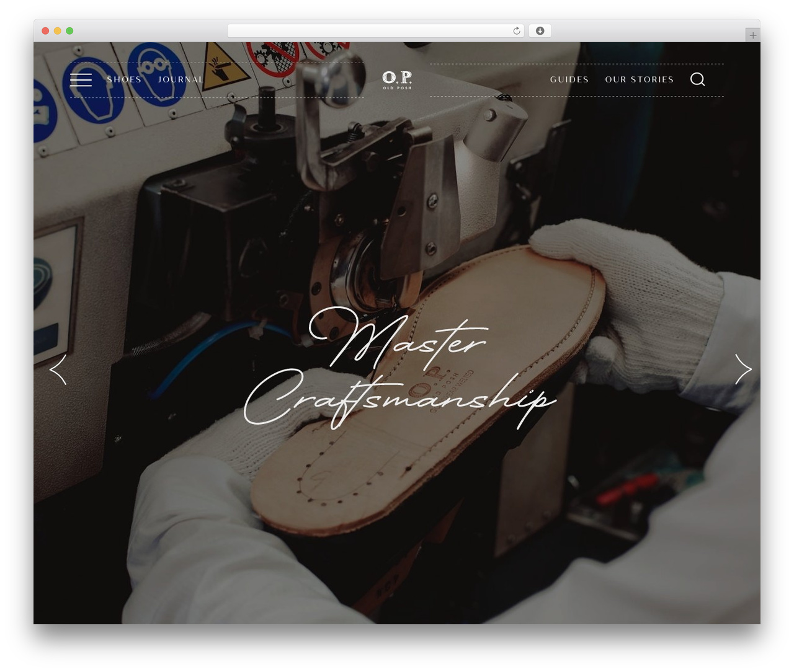The image size is (794, 672).
Task: Visit the Our Stories page
Action: [x=640, y=79]
